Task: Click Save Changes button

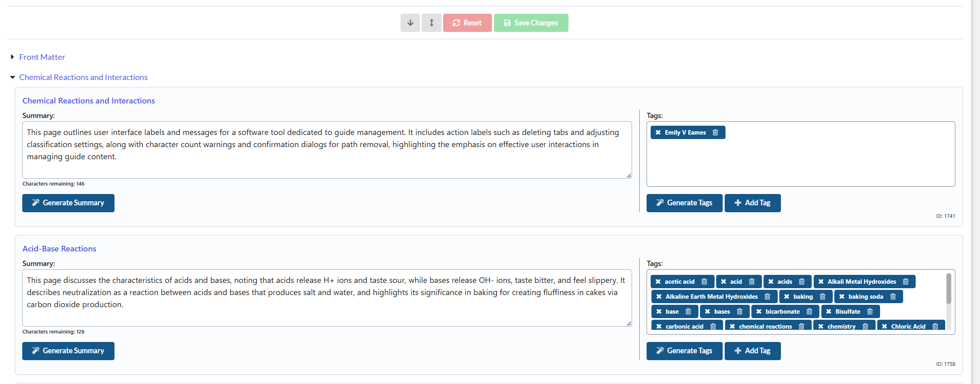Action: (531, 23)
